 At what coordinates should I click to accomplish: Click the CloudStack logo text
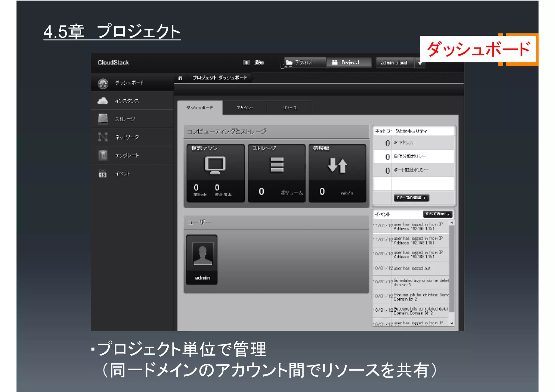click(113, 63)
